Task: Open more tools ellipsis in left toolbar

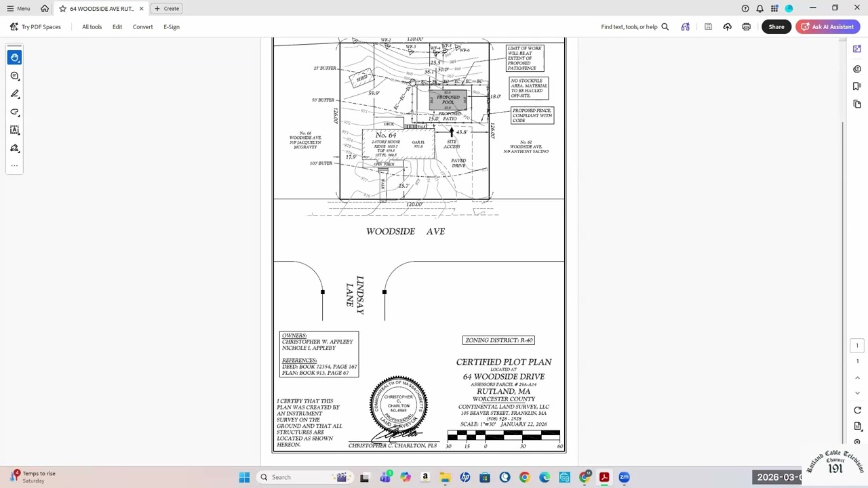Action: [x=15, y=166]
